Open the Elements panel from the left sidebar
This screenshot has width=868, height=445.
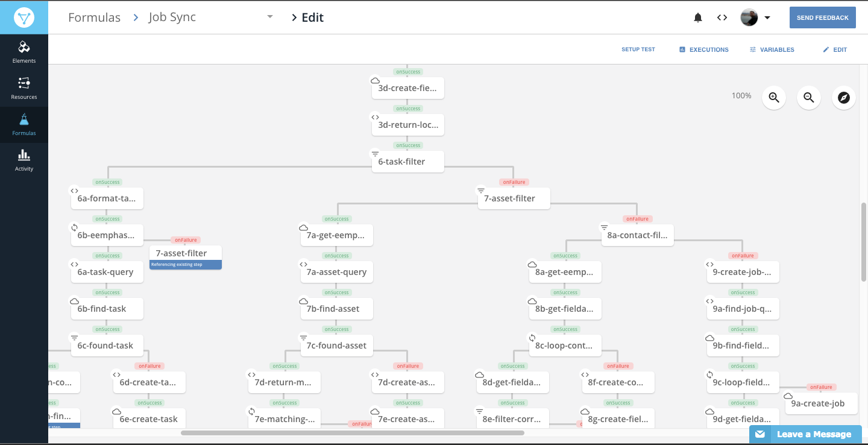24,51
